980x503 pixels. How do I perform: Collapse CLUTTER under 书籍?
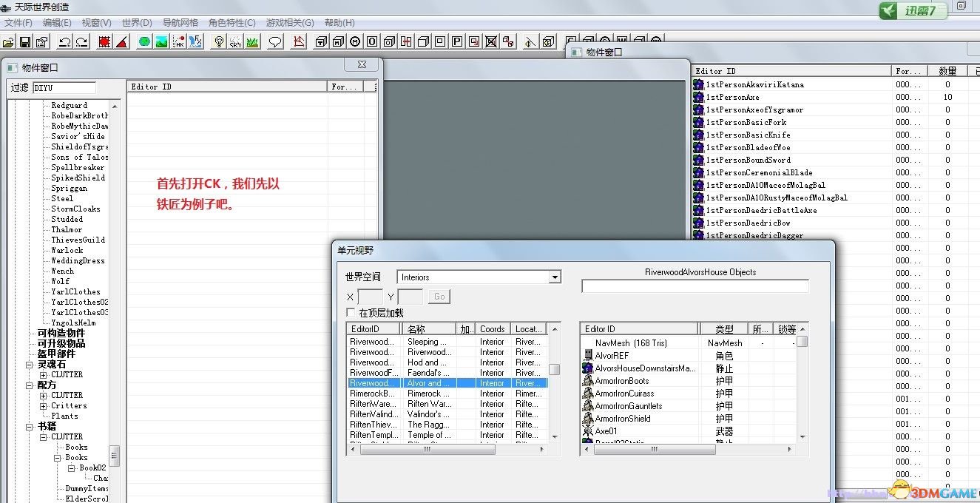(x=44, y=437)
